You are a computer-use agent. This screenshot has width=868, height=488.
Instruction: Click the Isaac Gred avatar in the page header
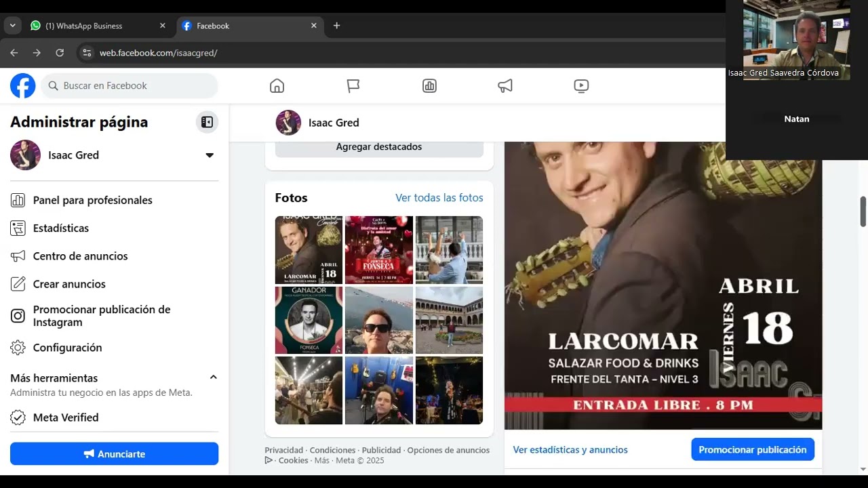288,123
